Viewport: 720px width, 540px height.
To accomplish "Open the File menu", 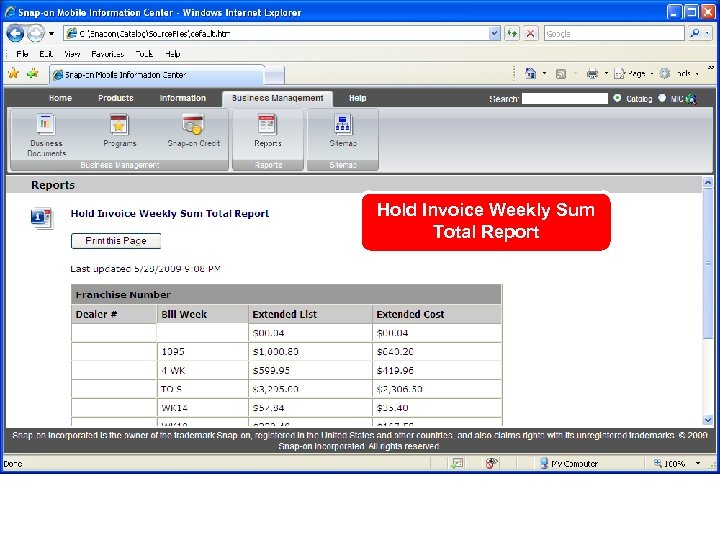I will pos(22,54).
